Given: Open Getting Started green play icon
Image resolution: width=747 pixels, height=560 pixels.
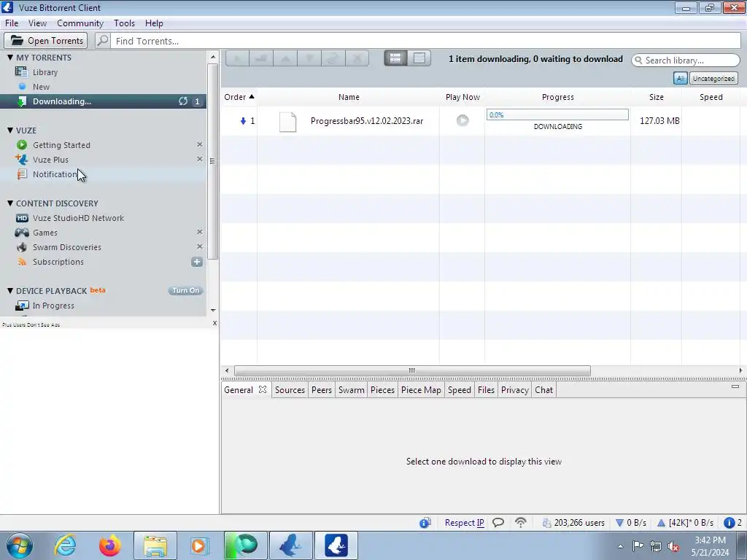Looking at the screenshot, I should pyautogui.click(x=21, y=145).
